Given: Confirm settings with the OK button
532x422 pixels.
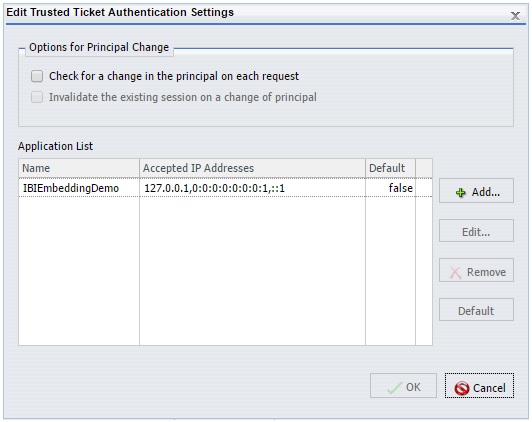Looking at the screenshot, I should pos(403,386).
